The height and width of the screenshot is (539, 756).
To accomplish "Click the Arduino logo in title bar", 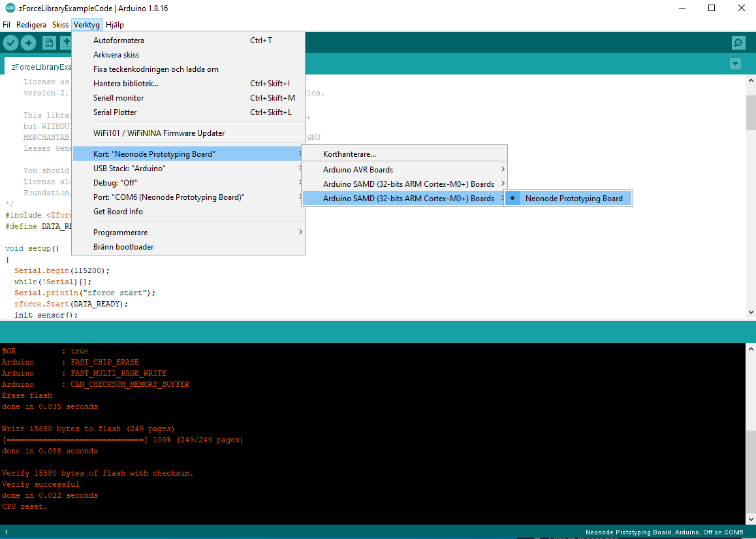I will (9, 8).
